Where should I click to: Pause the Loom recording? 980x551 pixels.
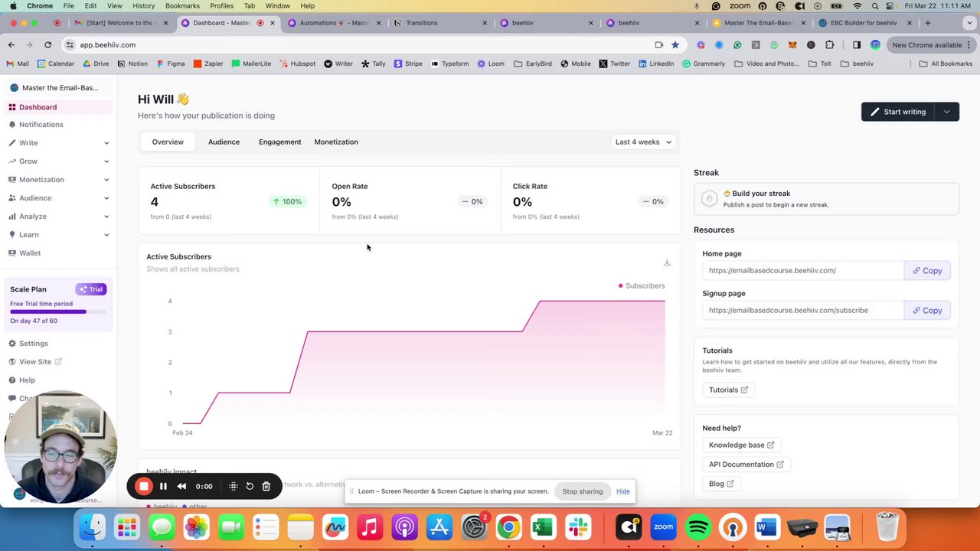click(x=163, y=486)
